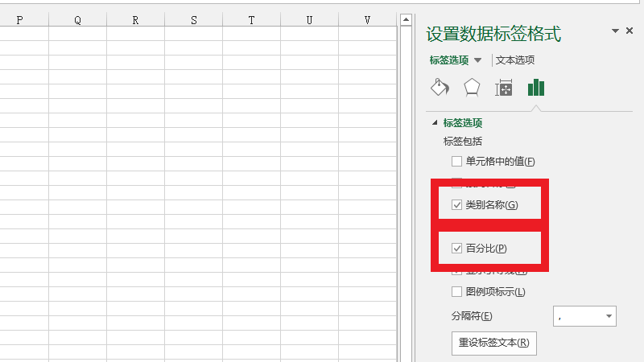Open the task pane options arrow

616,31
